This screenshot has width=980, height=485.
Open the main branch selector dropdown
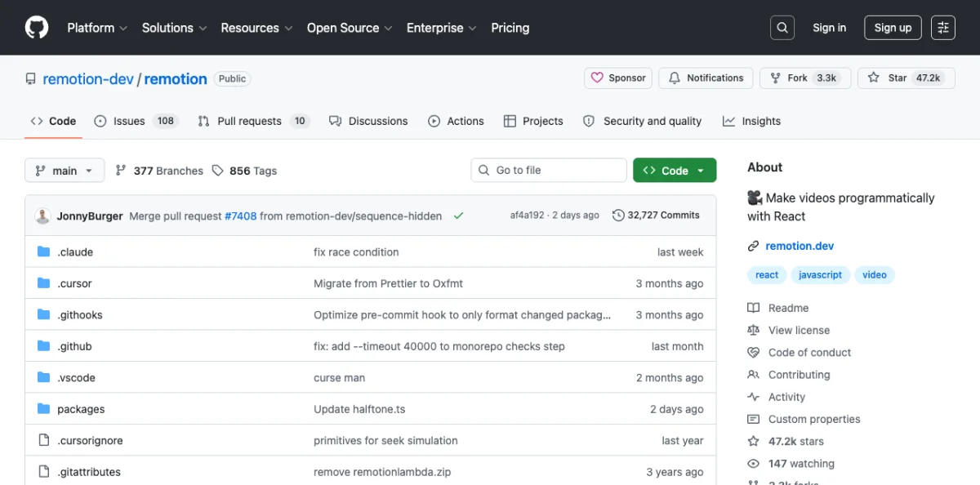[x=65, y=171]
